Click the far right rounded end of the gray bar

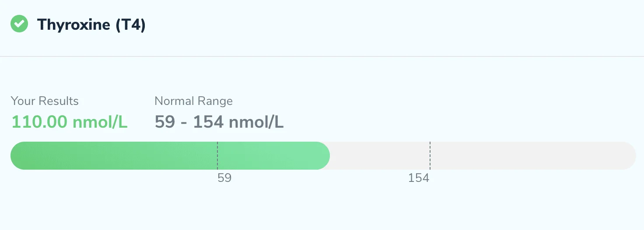(x=629, y=156)
